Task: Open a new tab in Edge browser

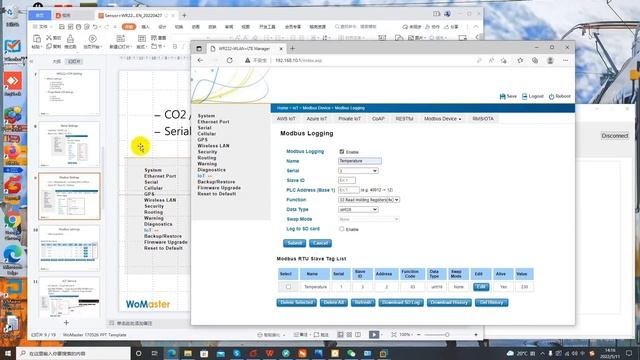Action: pyautogui.click(x=292, y=48)
